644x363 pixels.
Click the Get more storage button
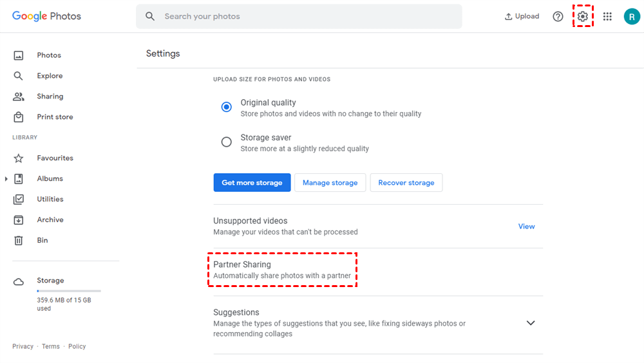click(x=252, y=183)
